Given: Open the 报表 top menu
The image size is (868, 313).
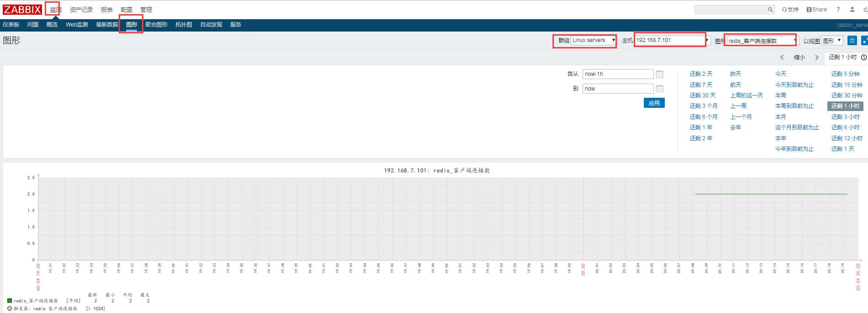Looking at the screenshot, I should [107, 10].
